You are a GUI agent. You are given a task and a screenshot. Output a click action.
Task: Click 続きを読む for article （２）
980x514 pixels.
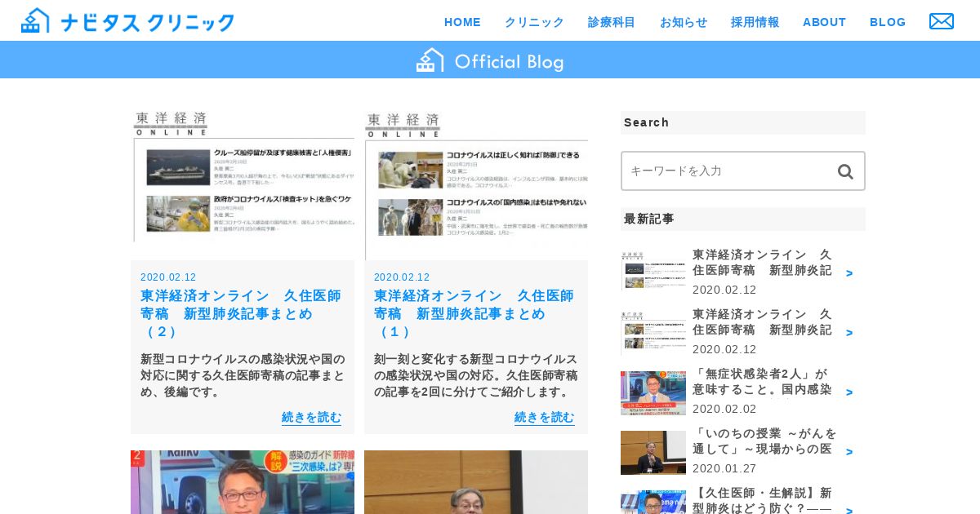[x=311, y=417]
